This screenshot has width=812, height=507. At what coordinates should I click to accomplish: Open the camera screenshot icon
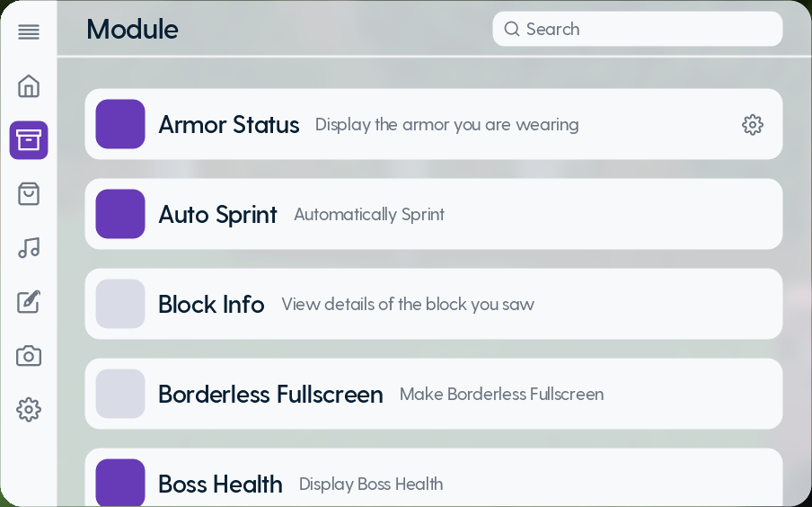pyautogui.click(x=29, y=356)
